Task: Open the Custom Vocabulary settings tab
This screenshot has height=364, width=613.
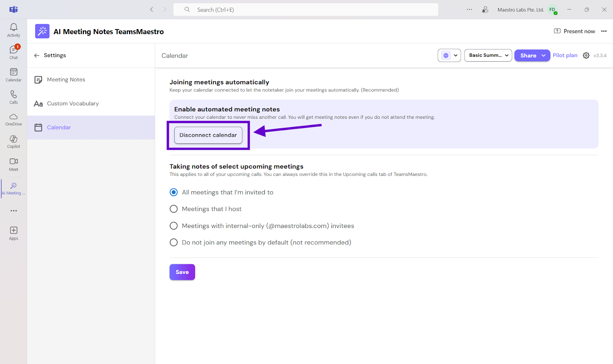Action: 91,104
